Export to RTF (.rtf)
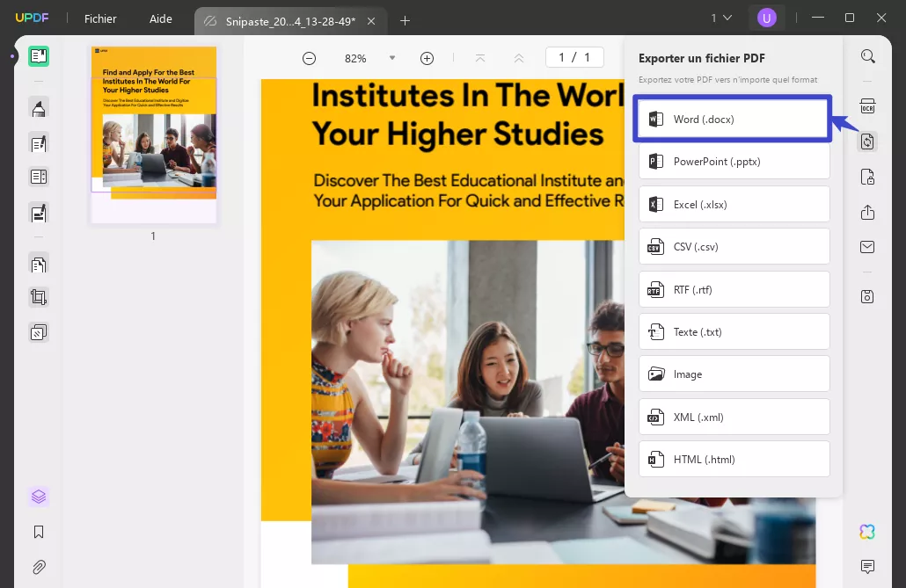Viewport: 906px width, 588px height. [x=734, y=289]
